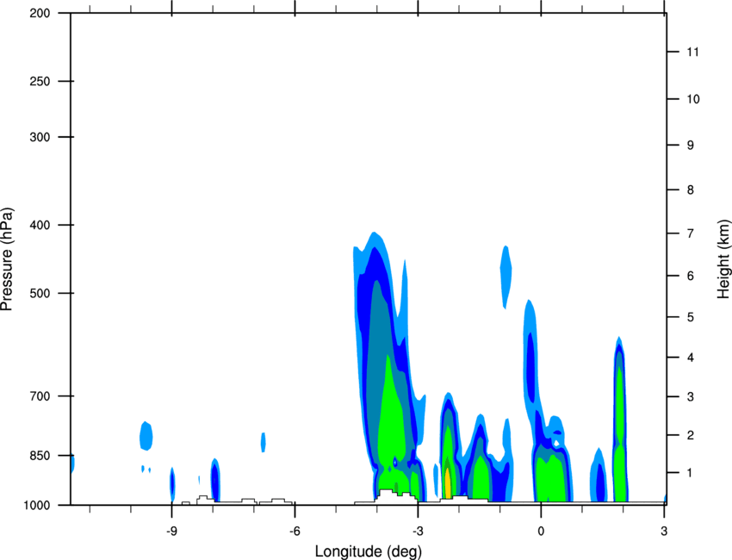Screen dimensions: 732x560
Task: Click the 2 km height label
Action: coord(691,435)
